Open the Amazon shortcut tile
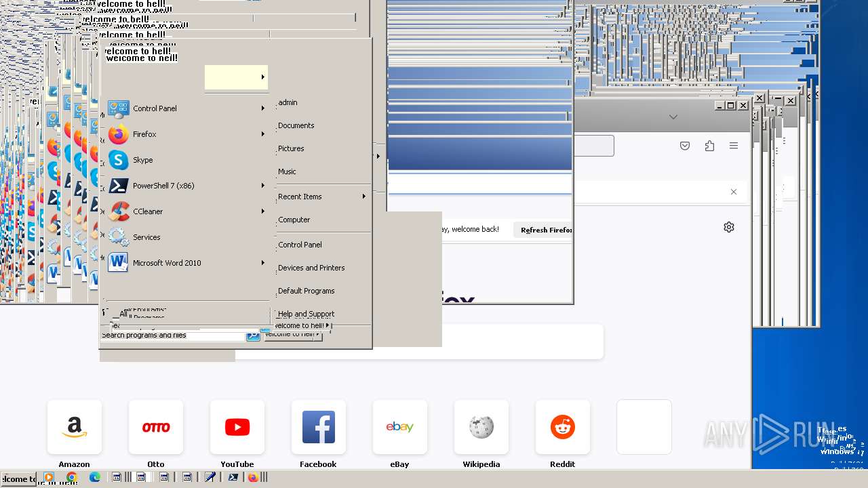 pos(75,427)
